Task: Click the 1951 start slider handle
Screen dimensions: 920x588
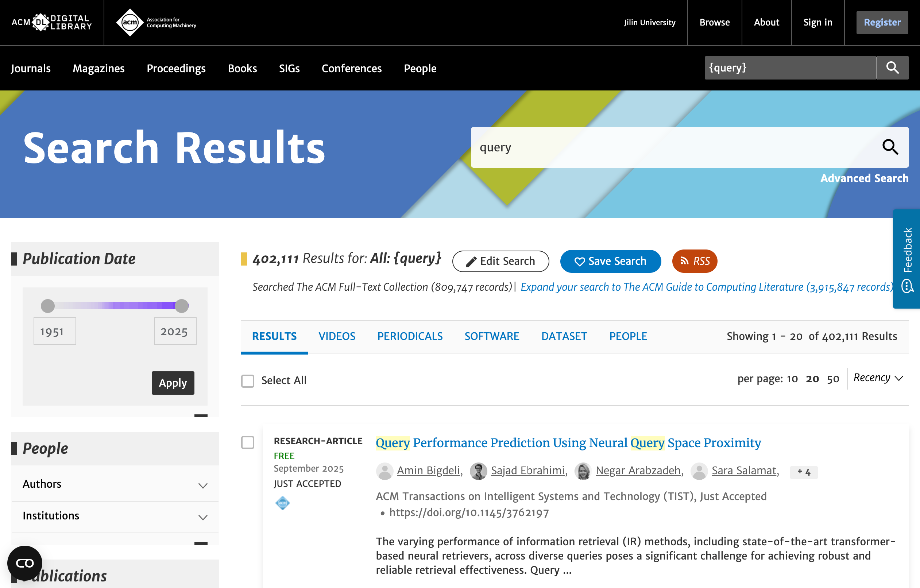Action: [x=48, y=306]
